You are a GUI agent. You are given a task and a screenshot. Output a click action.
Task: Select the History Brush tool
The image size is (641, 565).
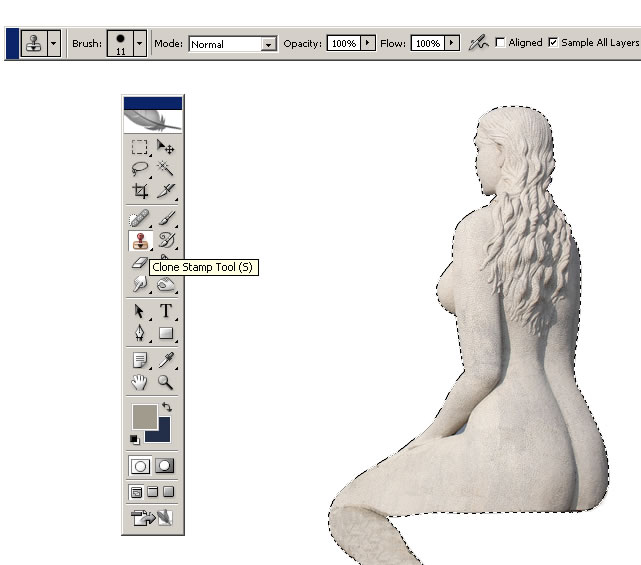point(166,240)
